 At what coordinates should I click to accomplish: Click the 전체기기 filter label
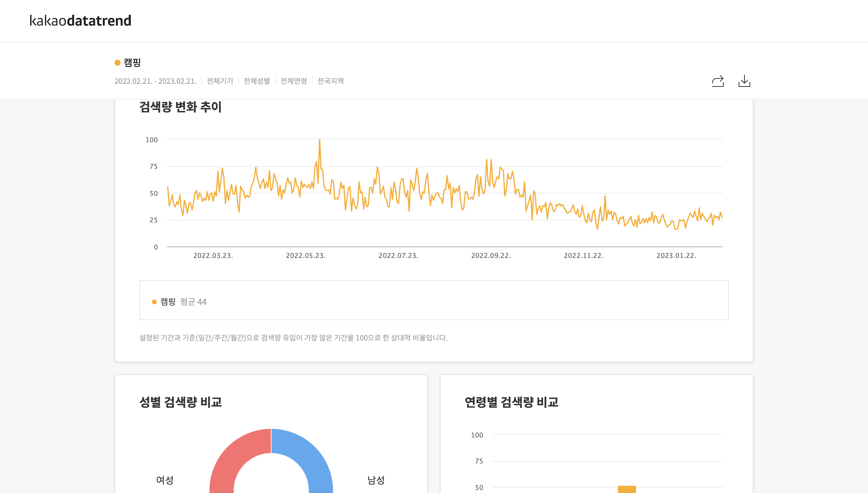coord(220,81)
